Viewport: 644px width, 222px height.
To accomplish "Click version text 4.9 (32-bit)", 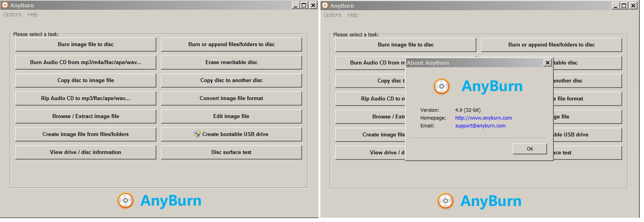I will point(468,110).
